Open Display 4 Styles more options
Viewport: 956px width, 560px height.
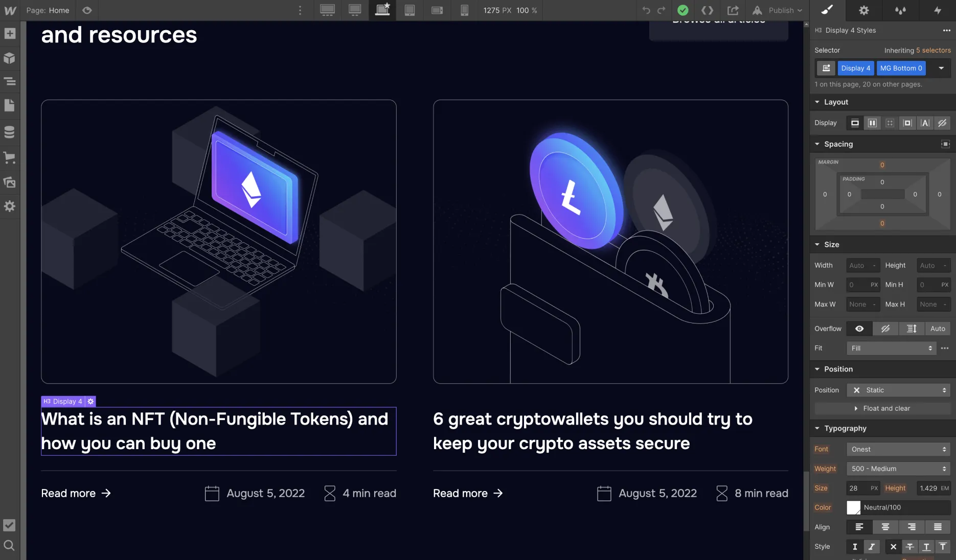947,30
